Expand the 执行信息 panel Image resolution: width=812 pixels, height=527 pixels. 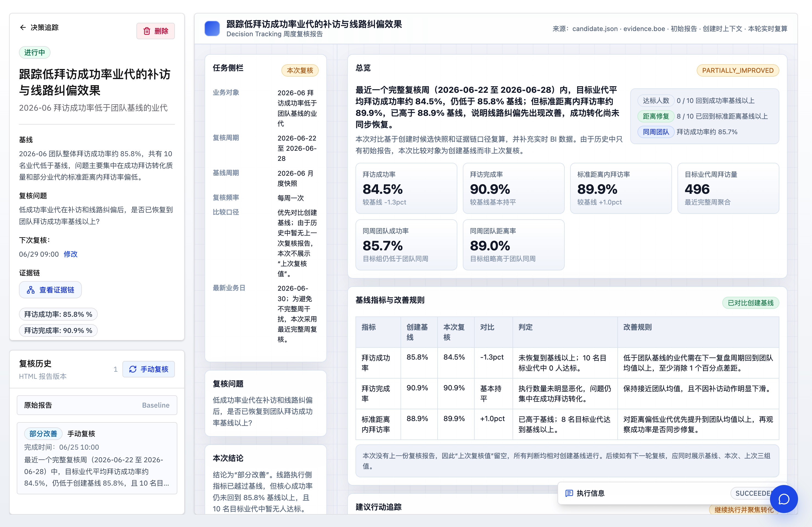(669, 493)
